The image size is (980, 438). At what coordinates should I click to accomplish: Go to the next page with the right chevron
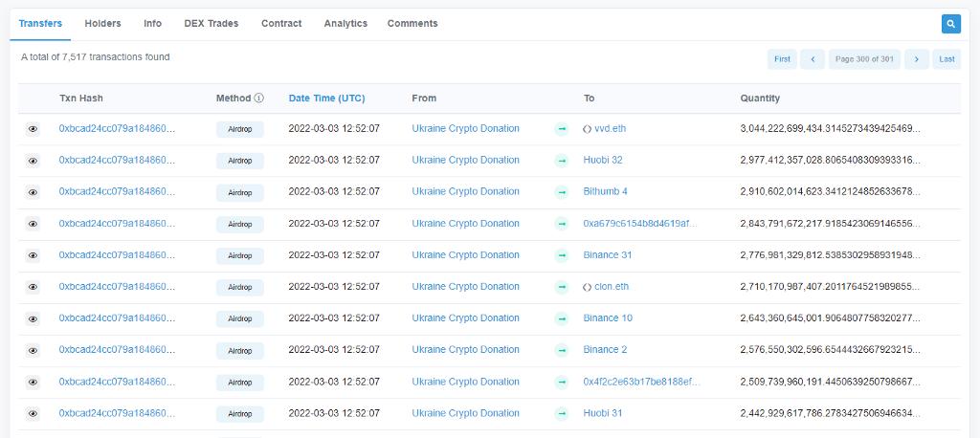(x=916, y=59)
